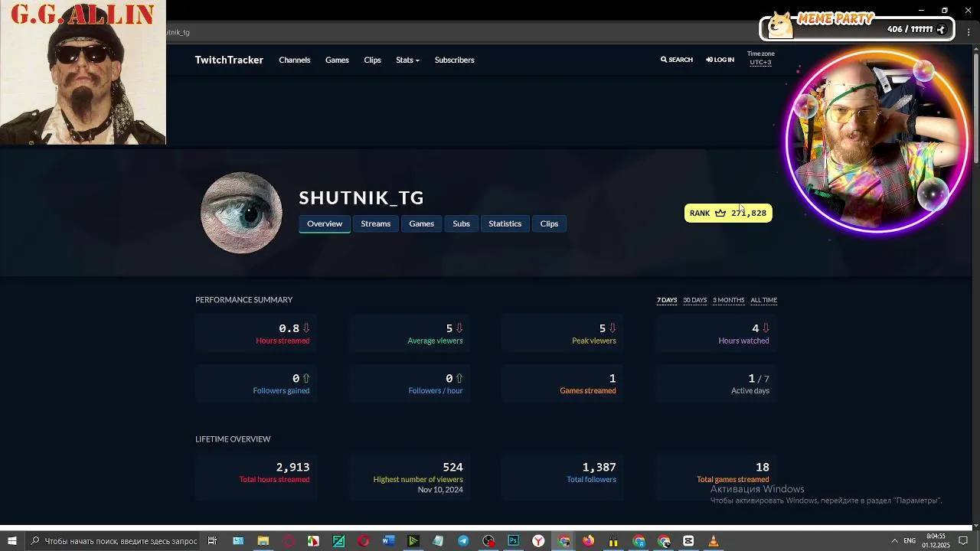
Task: Click the SEARCH button in the header
Action: coord(677,60)
